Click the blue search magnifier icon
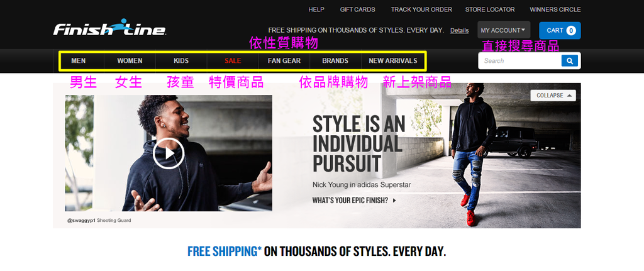 click(x=570, y=61)
